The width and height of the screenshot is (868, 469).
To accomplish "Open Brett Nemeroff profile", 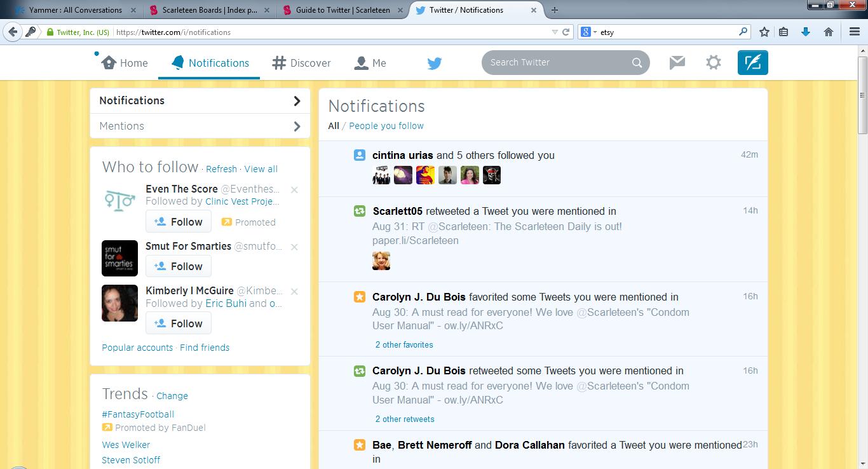I will tap(435, 445).
